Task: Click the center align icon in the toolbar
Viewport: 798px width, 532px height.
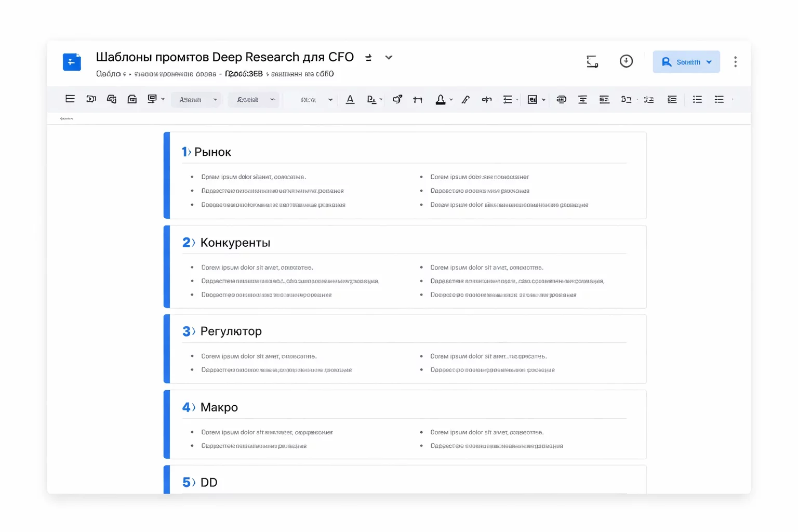Action: coord(583,100)
